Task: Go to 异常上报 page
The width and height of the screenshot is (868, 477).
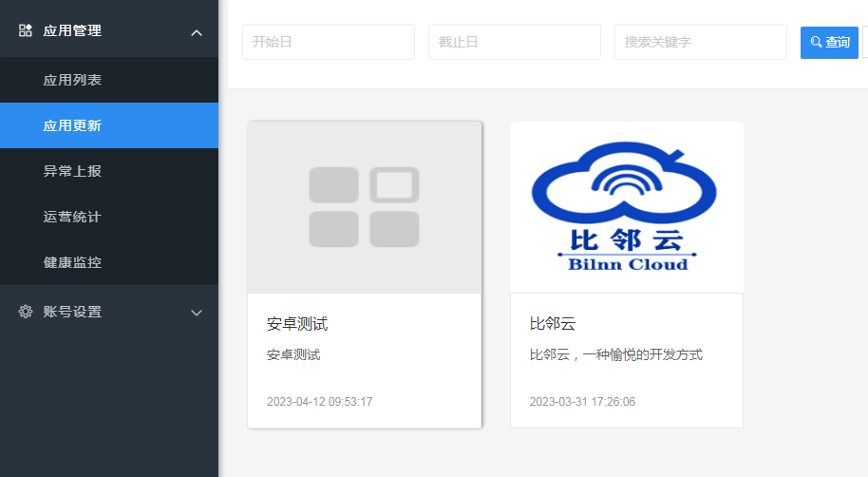Action: pos(109,171)
